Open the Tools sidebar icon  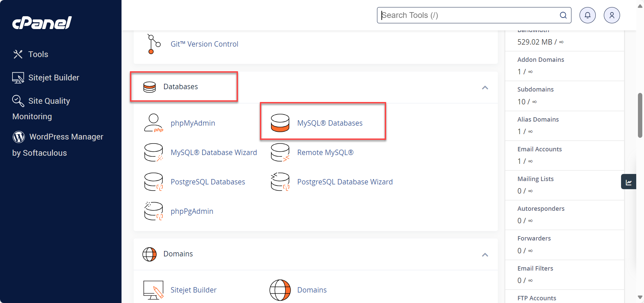pyautogui.click(x=18, y=54)
